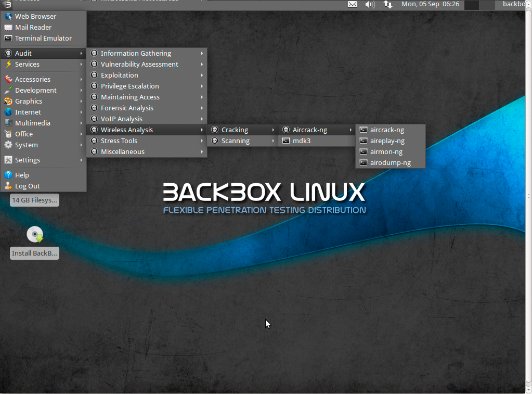The image size is (532, 394).
Task: Open Maintaining Access submenu
Action: click(x=147, y=97)
